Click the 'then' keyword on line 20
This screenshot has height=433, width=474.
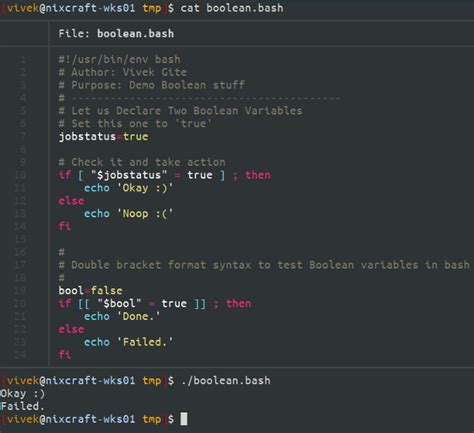tap(239, 304)
